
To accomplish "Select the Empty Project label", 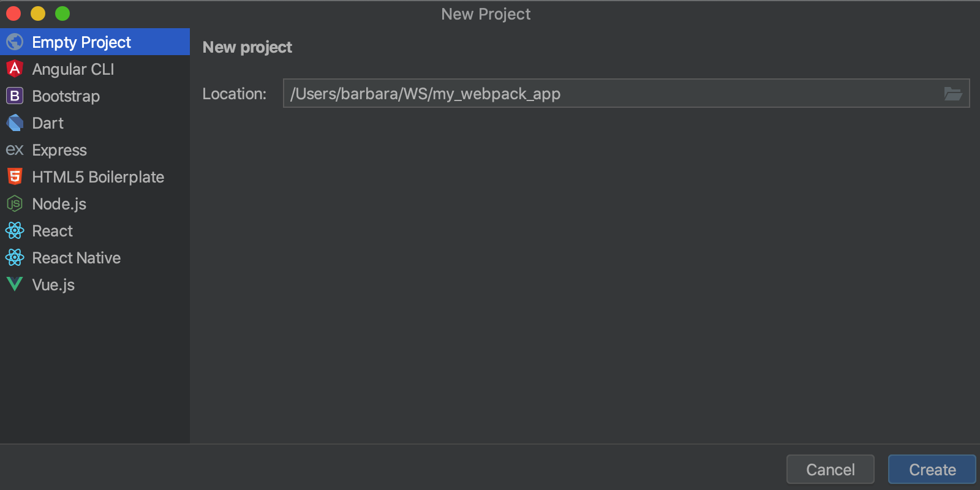I will click(x=81, y=42).
